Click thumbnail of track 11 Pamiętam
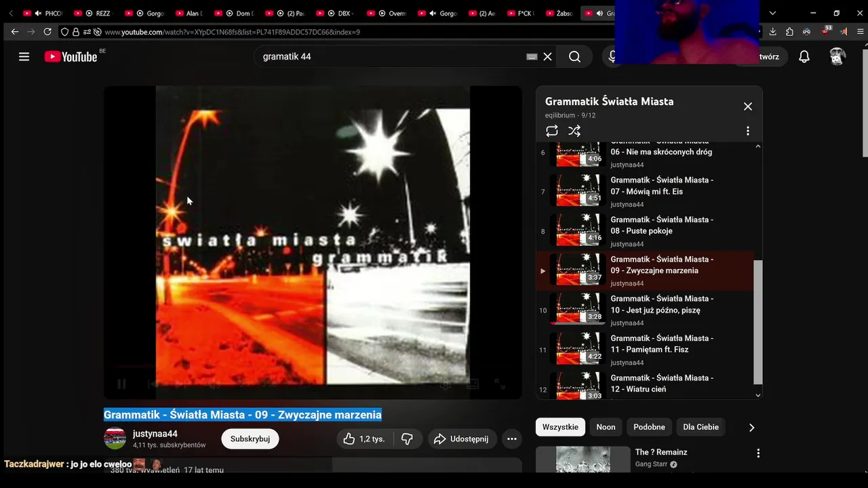This screenshot has width=868, height=488. coord(577,348)
